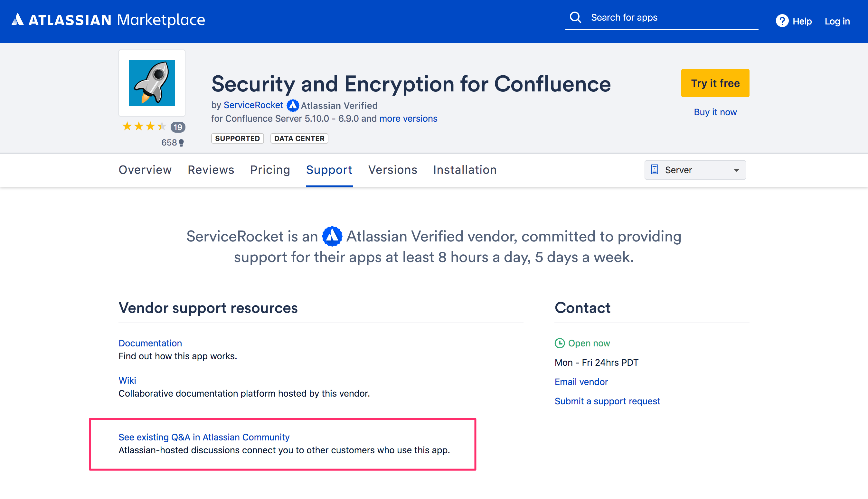This screenshot has width=868, height=499.
Task: Click the Marketplace wordmark in header
Action: [x=161, y=20]
